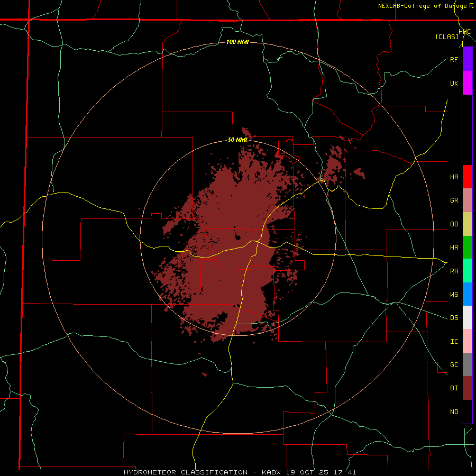This screenshot has width=476, height=476.
Task: Click the ND legend label
Action: pyautogui.click(x=454, y=412)
